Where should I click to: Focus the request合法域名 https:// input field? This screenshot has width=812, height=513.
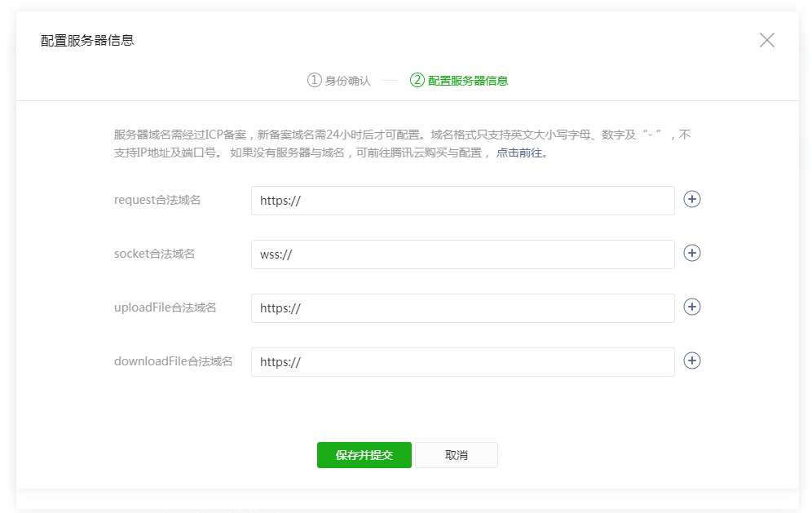click(462, 201)
